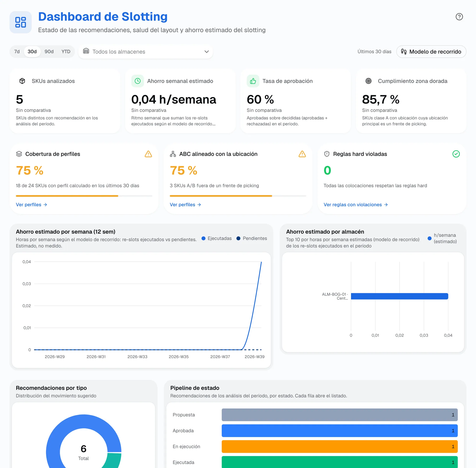Viewport: 476px width, 468px height.
Task: Click the dashboard grid logo icon
Action: [x=21, y=22]
